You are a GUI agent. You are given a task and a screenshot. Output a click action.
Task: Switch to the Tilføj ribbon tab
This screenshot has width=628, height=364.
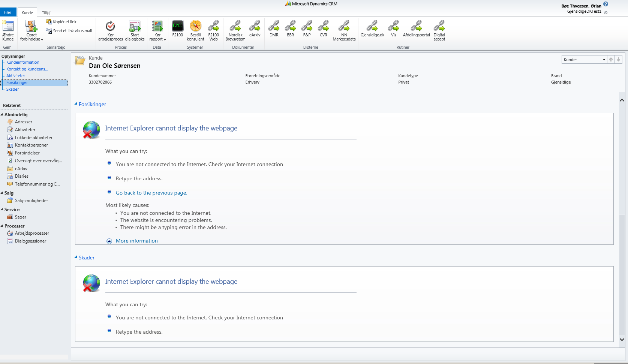[x=46, y=13]
